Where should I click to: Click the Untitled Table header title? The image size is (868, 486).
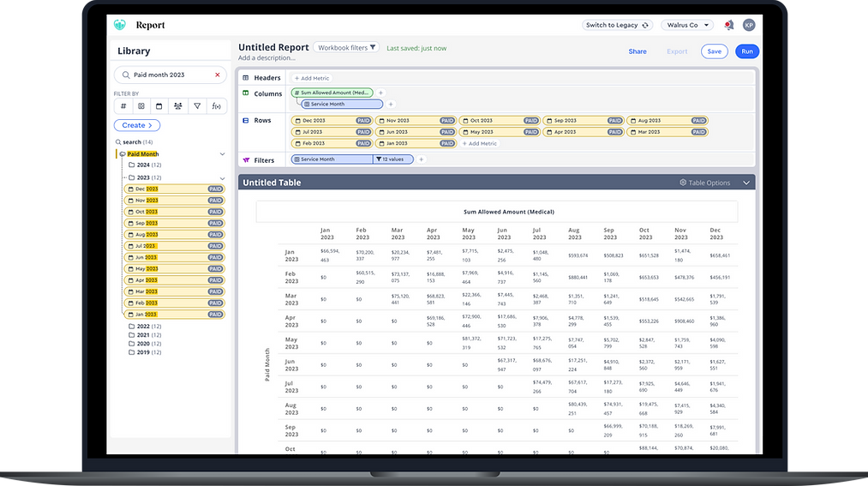[272, 183]
